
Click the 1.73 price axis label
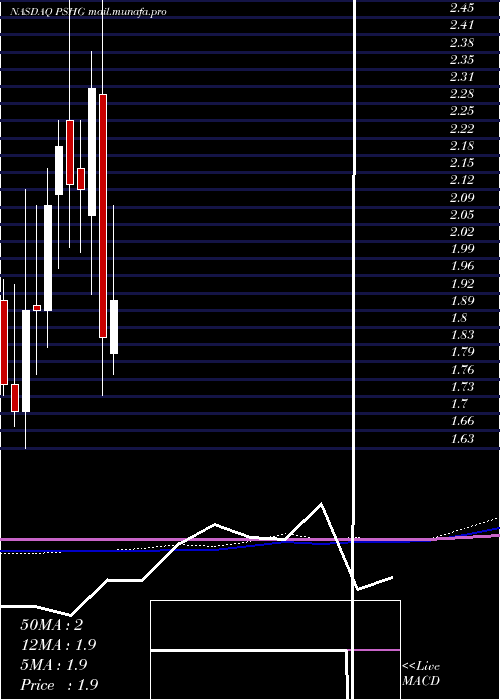point(462,387)
